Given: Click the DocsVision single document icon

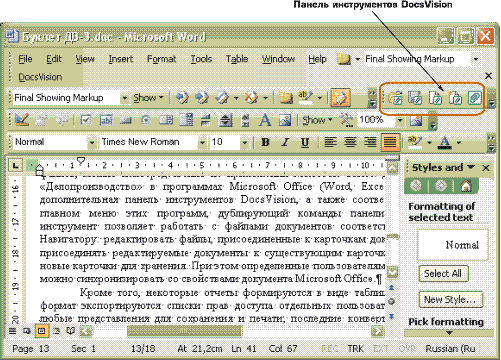Looking at the screenshot, I should [435, 98].
